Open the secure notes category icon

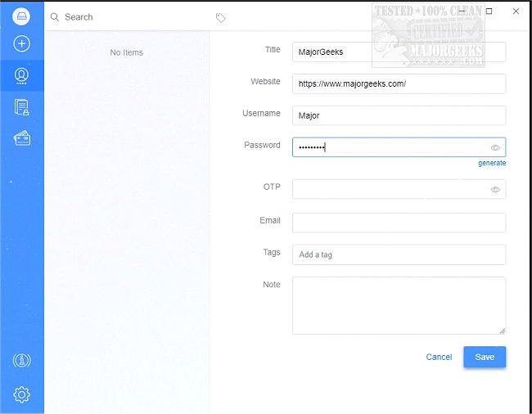21,106
